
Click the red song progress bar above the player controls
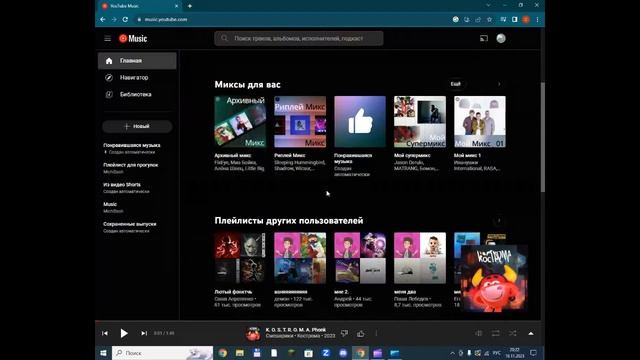(318, 321)
